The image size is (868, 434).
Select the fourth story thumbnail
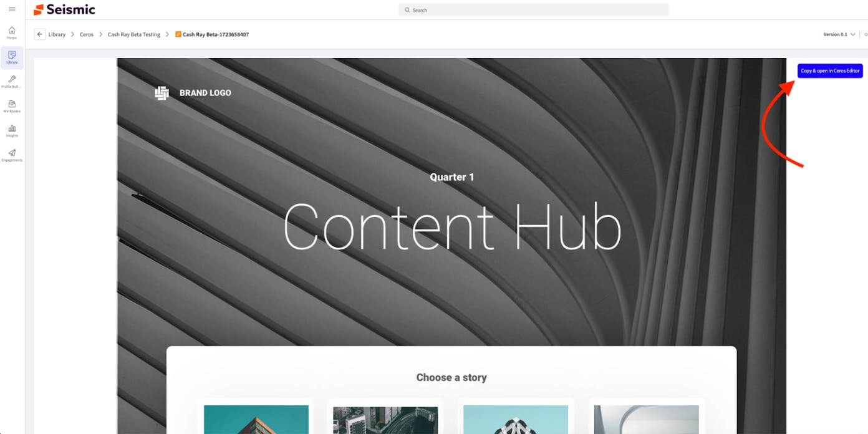[646, 420]
